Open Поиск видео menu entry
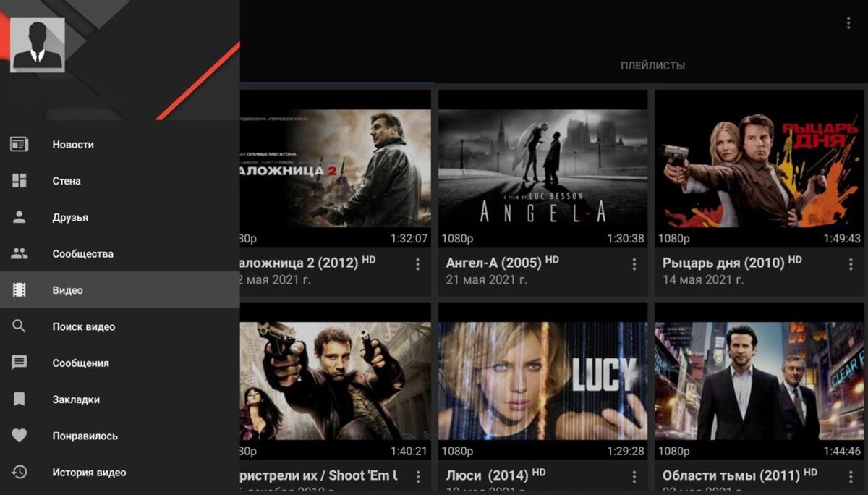Image resolution: width=868 pixels, height=495 pixels. click(x=119, y=326)
